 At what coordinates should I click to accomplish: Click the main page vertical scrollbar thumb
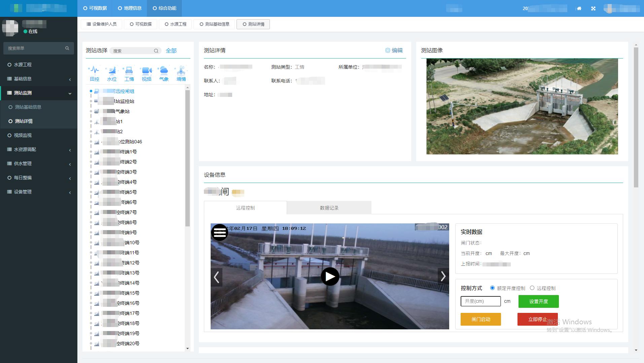636,117
